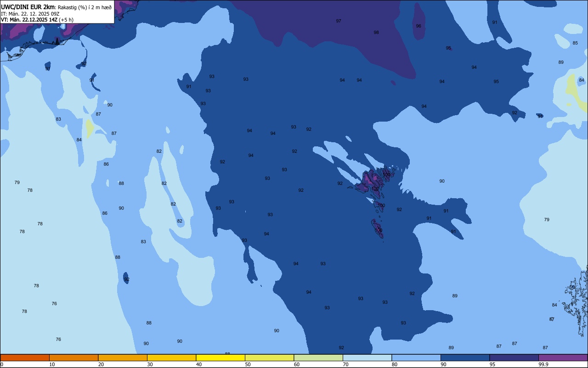Click the humidity value 85 on the map
Viewport: 588px width, 368px height.
tap(575, 43)
